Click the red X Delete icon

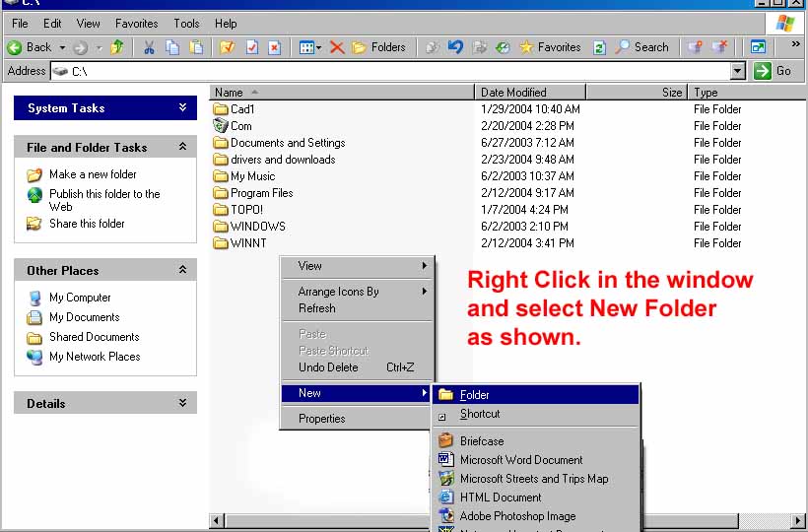337,47
